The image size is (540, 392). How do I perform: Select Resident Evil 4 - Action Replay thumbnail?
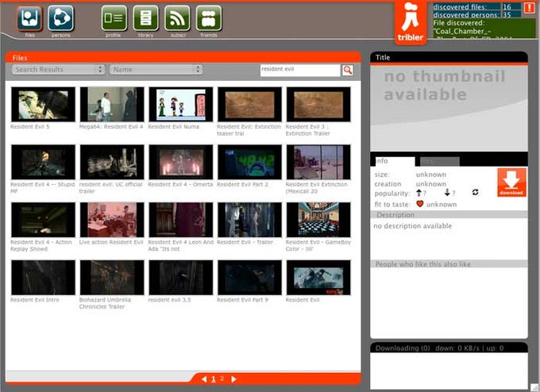pyautogui.click(x=43, y=220)
